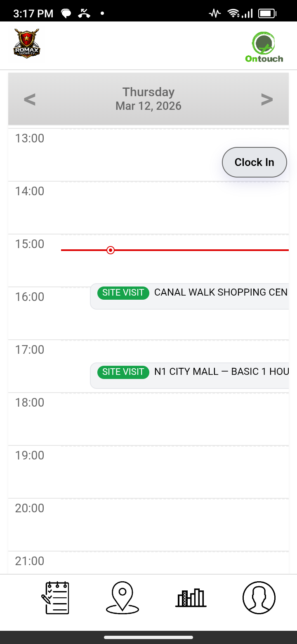
Task: Open the map location pin icon
Action: tap(123, 597)
